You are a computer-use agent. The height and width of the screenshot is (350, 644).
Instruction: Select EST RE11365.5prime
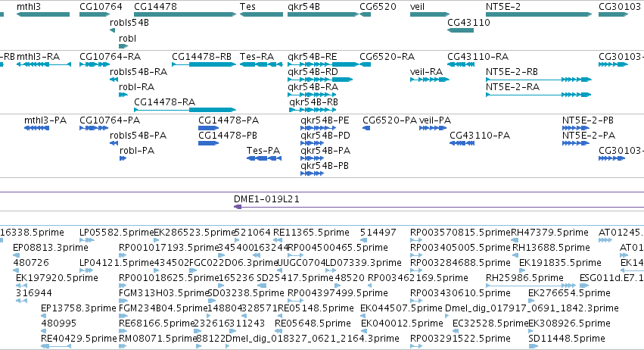pyautogui.click(x=278, y=240)
